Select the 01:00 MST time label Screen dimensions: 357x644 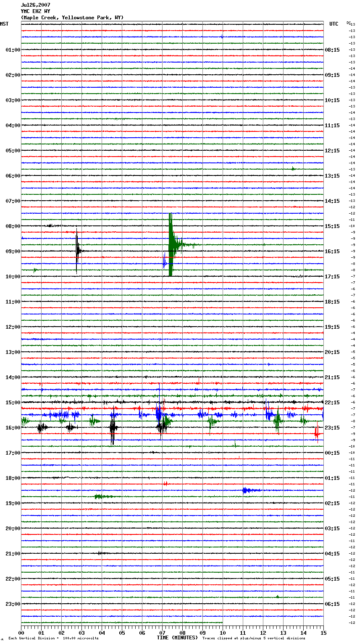click(13, 50)
